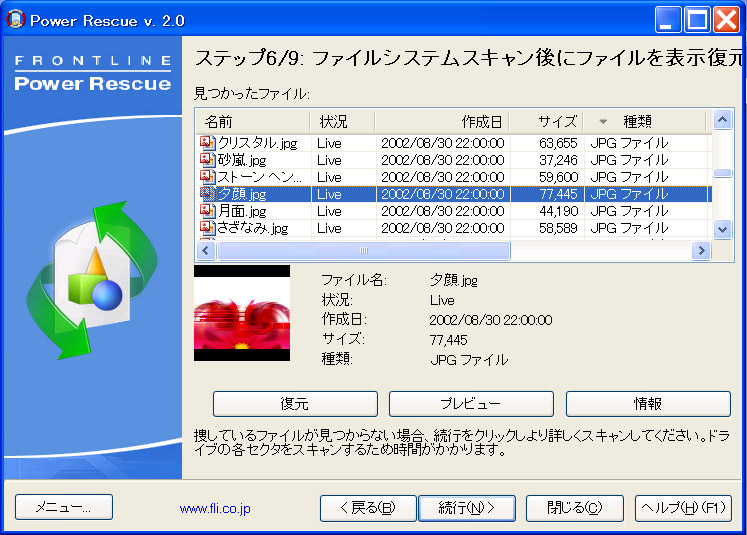The width and height of the screenshot is (747, 535).
Task: Click the file icon beside 夕顔.jpg in list
Action: coord(207,194)
